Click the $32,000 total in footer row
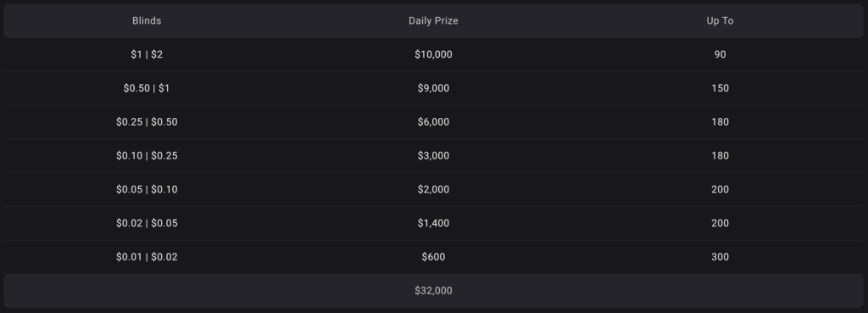 point(433,291)
